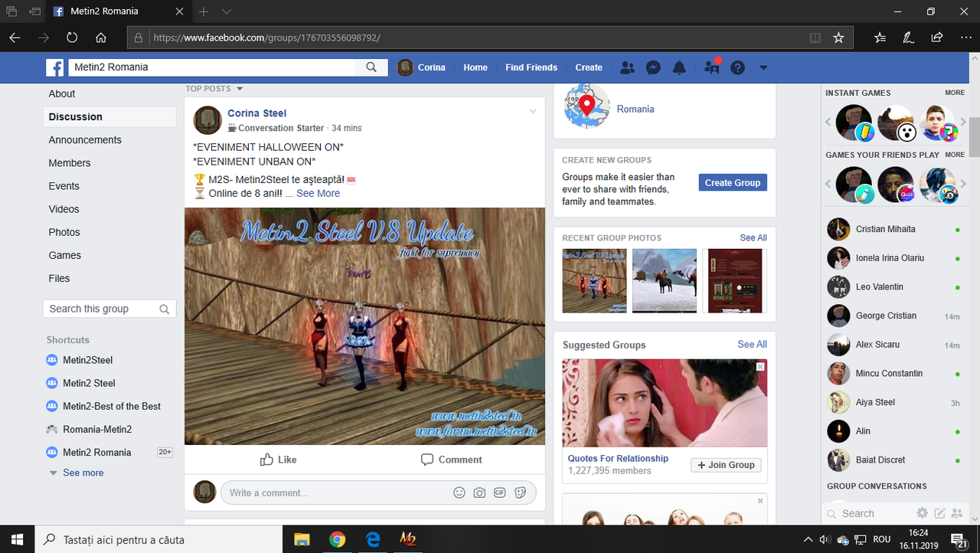This screenshot has width=980, height=553.
Task: Open chat settings gear icon
Action: [923, 513]
